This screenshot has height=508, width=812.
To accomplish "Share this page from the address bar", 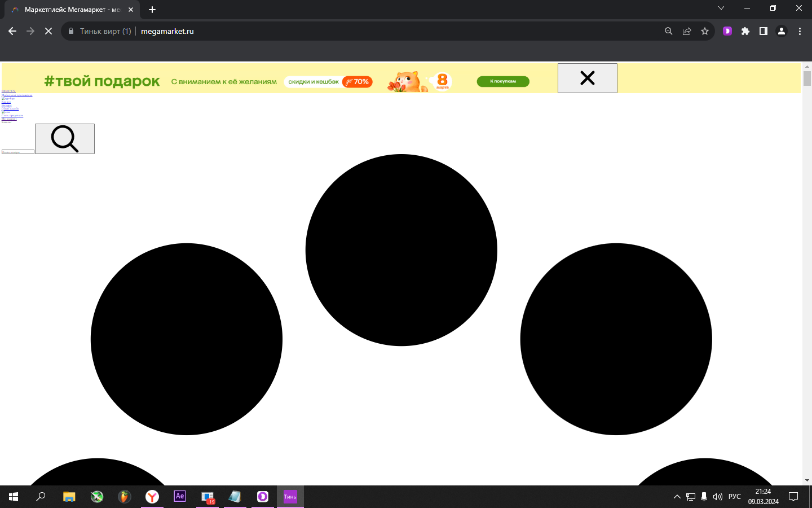I will (x=687, y=31).
